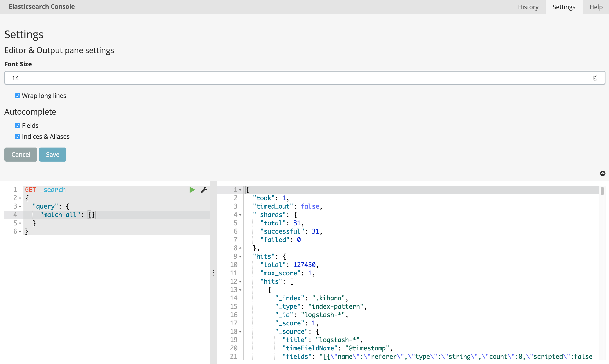Image resolution: width=609 pixels, height=364 pixels.
Task: Toggle the Indices & Aliases checkbox
Action: [17, 137]
